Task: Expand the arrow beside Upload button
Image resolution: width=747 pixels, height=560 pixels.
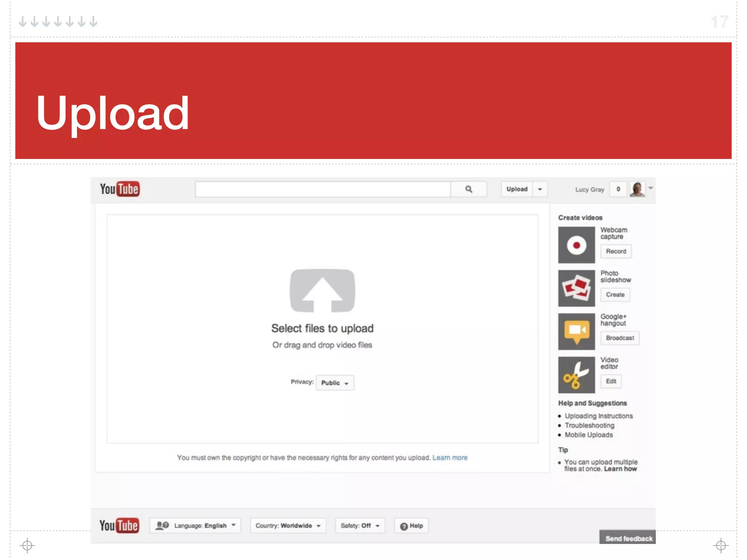Action: point(540,189)
